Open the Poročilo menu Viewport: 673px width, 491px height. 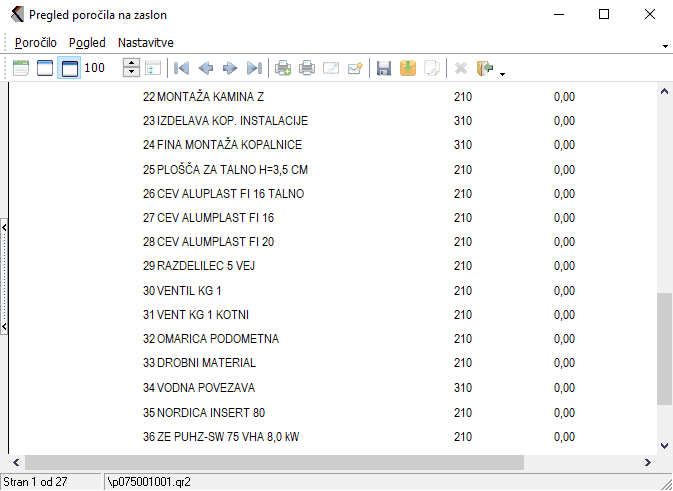(36, 43)
